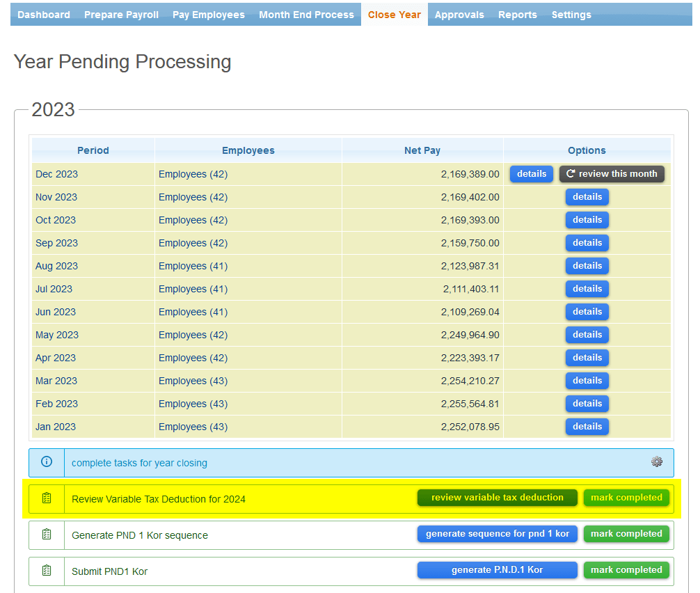Go to Settings tab

pos(571,15)
